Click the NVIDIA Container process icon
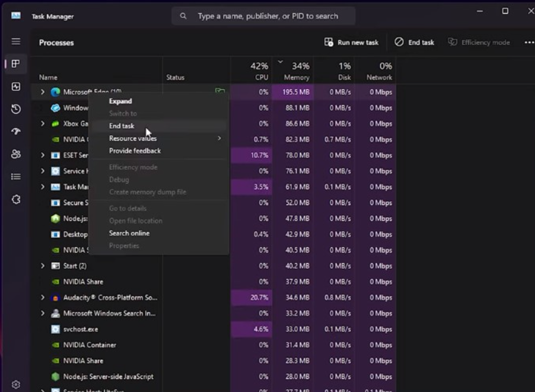 pyautogui.click(x=55, y=345)
